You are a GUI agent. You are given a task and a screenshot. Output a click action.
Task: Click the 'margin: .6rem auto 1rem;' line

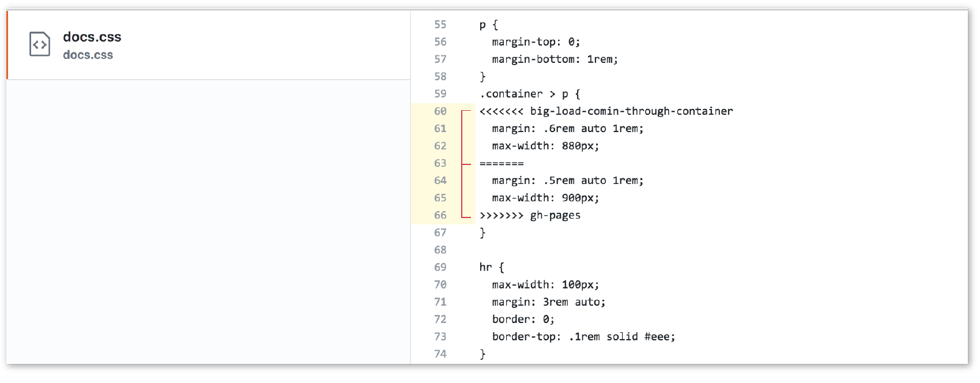567,129
